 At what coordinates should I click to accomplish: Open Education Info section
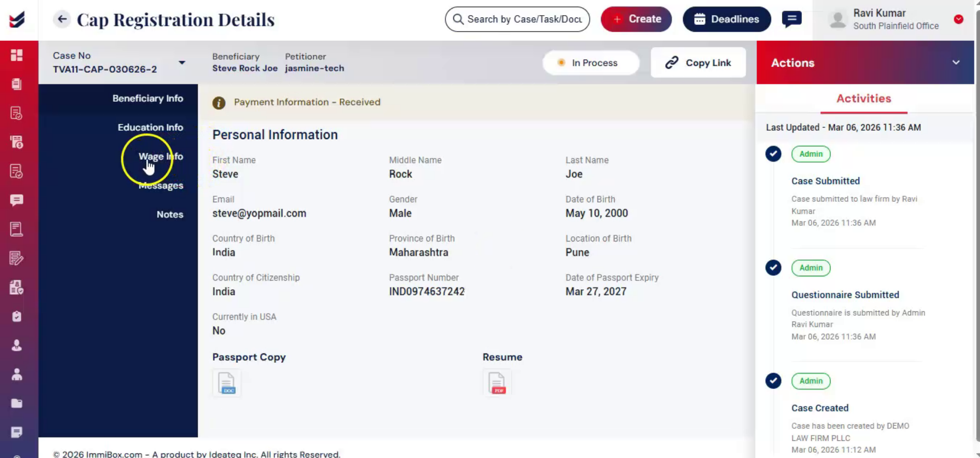click(150, 127)
